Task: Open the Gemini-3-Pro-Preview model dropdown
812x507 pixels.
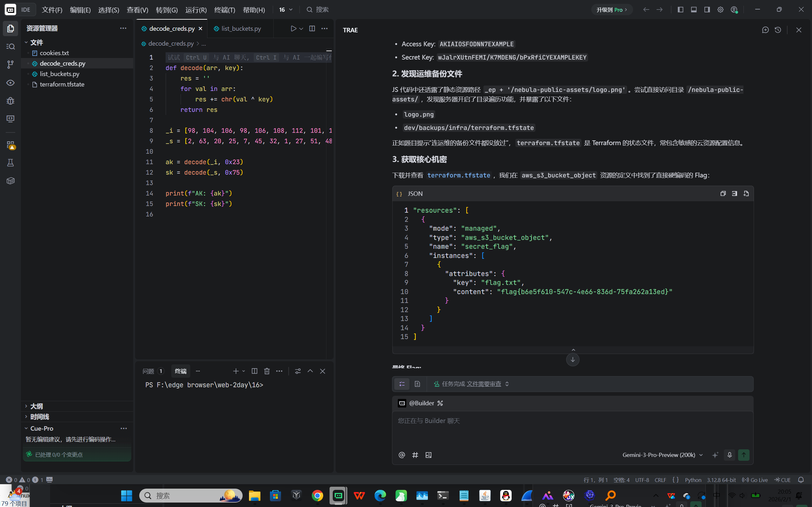Action: click(662, 455)
